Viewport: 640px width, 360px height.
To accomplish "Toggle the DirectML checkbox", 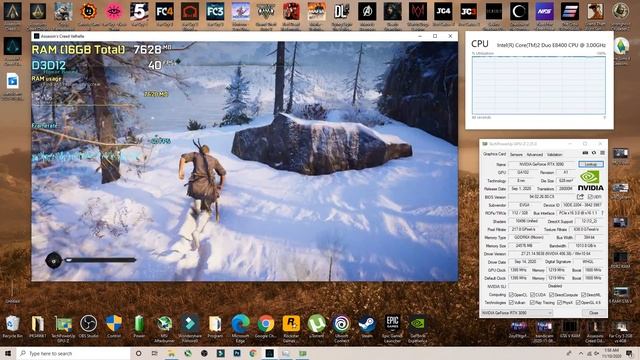I will [x=583, y=295].
